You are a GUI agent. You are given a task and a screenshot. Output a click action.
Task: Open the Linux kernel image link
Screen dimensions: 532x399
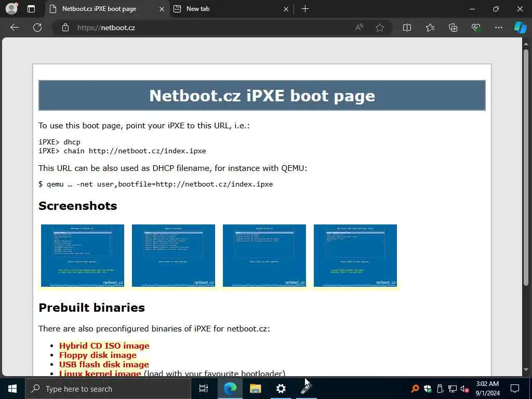tap(100, 373)
